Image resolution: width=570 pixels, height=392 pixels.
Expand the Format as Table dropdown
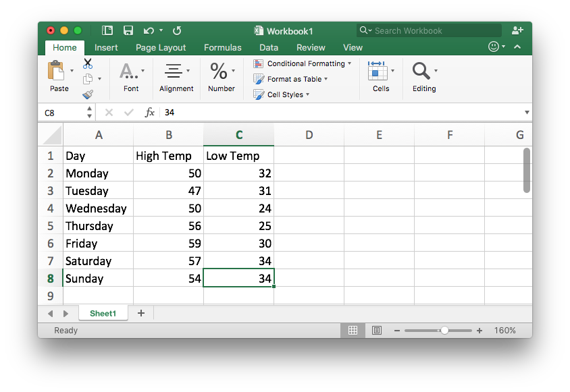pyautogui.click(x=290, y=79)
